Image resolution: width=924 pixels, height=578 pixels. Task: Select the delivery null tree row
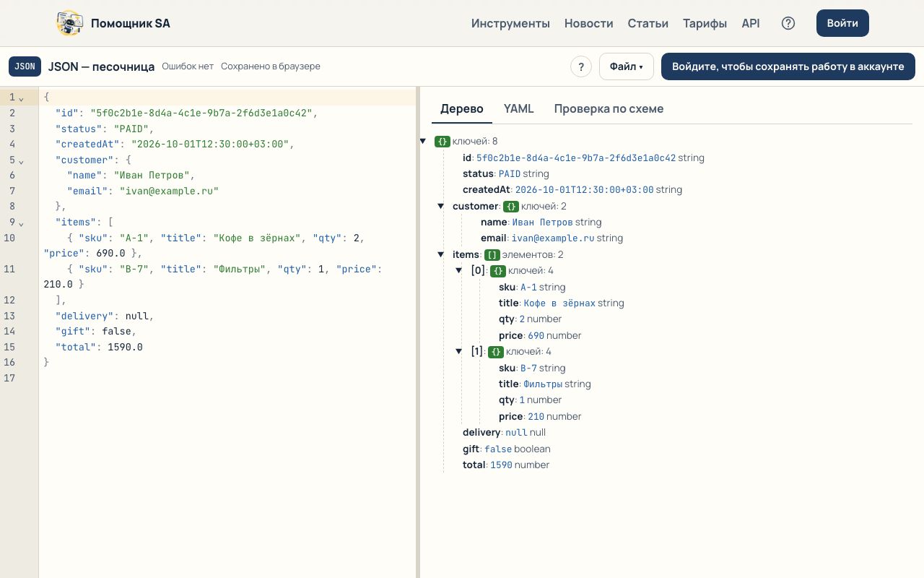[504, 433]
